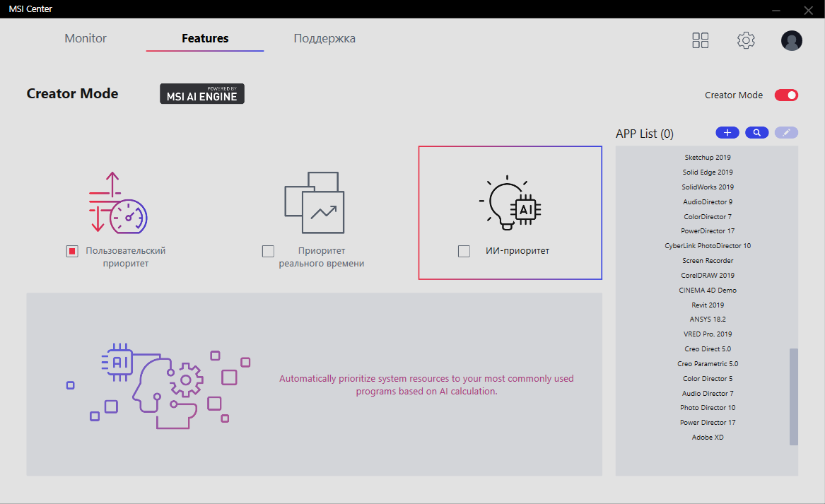Pick Creo Parametric 5.0 from list
825x504 pixels.
coord(707,363)
